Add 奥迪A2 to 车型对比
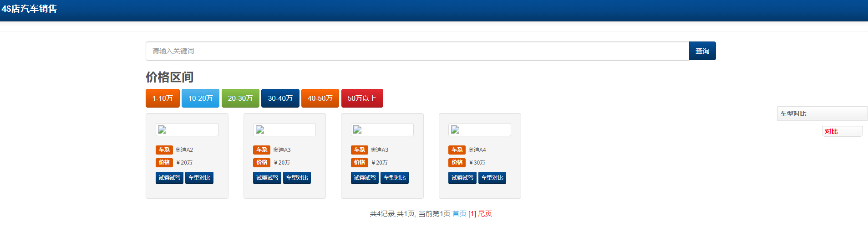Image resolution: width=868 pixels, height=248 pixels. coord(199,178)
